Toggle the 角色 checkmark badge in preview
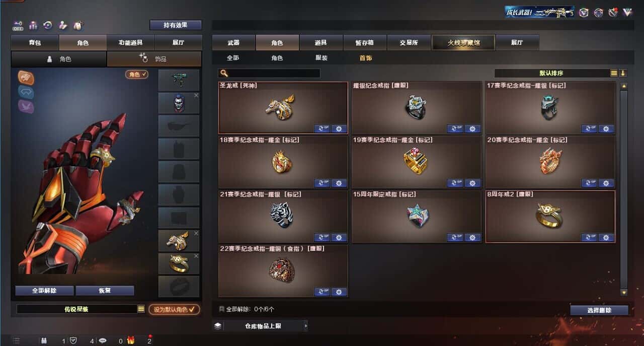This screenshot has height=346, width=644. coord(137,74)
